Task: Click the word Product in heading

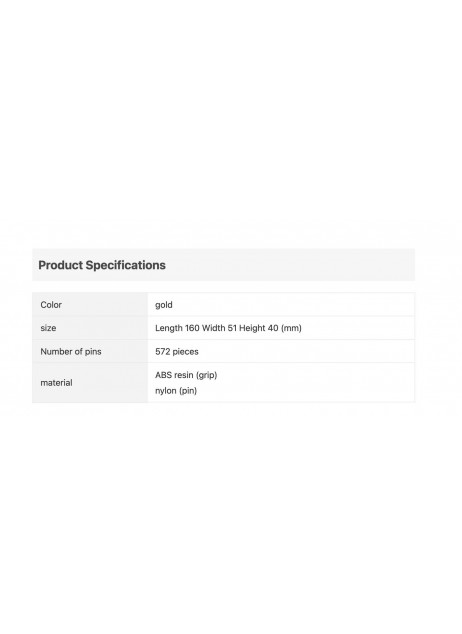Action: pyautogui.click(x=61, y=265)
